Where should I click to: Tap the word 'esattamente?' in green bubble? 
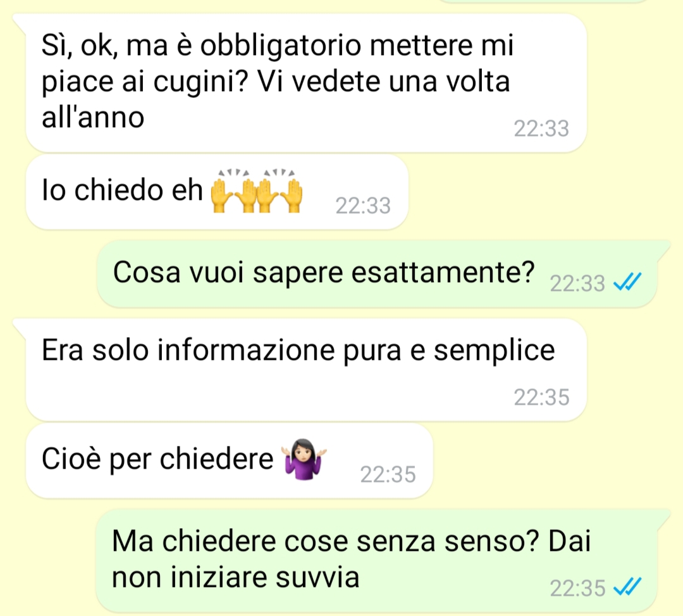point(443,273)
